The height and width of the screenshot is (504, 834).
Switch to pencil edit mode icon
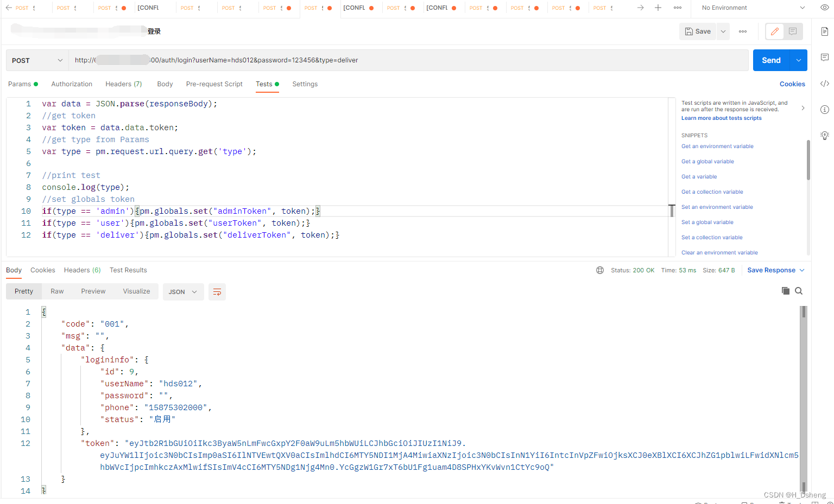point(775,31)
